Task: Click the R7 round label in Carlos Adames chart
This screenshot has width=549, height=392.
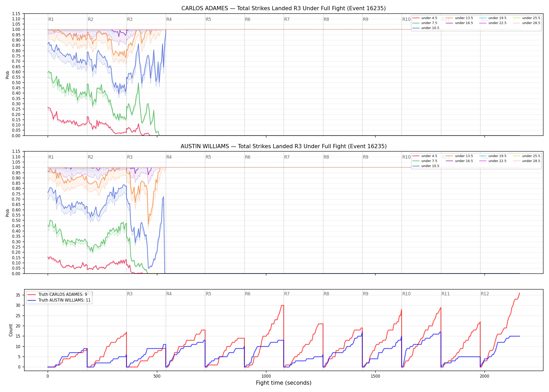Action: click(x=287, y=19)
